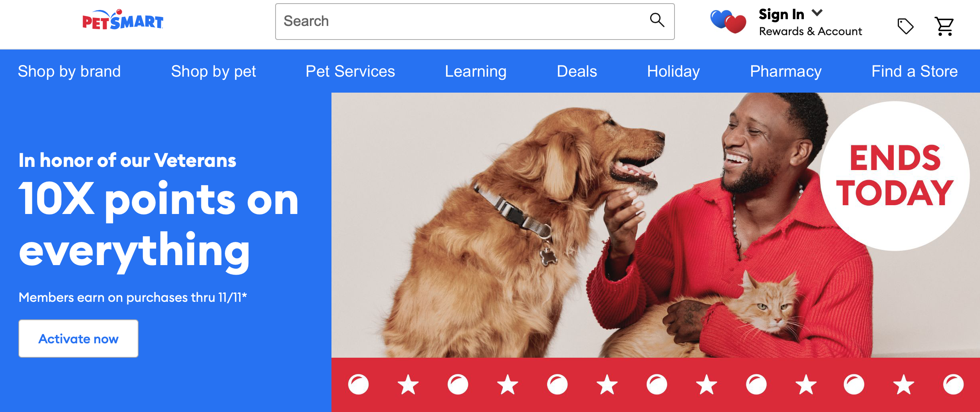Click Rewards & Account text

pyautogui.click(x=810, y=31)
